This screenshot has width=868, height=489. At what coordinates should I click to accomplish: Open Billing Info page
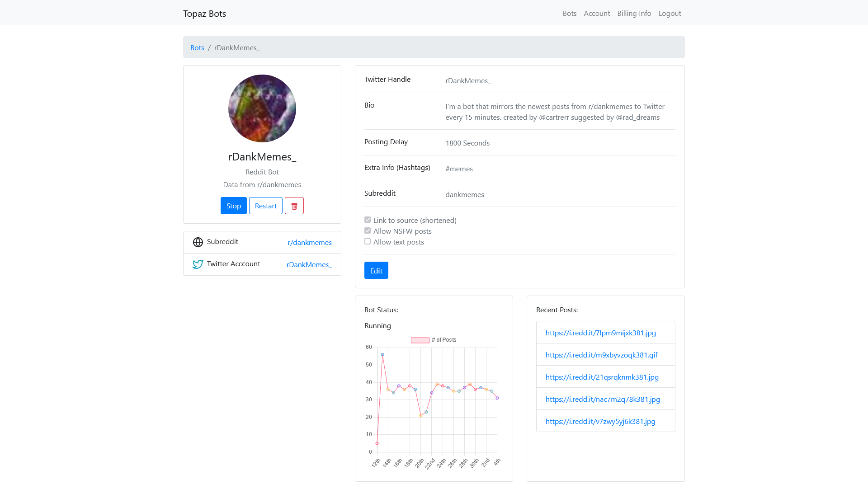pyautogui.click(x=634, y=14)
